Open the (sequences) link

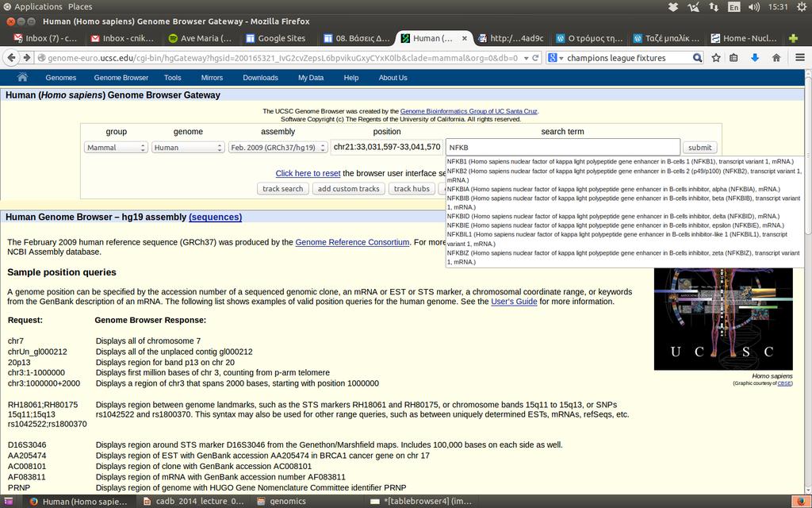(216, 217)
